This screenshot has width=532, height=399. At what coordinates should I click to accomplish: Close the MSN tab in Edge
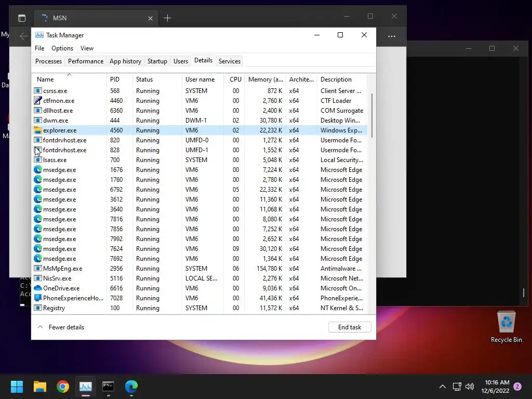click(x=150, y=18)
